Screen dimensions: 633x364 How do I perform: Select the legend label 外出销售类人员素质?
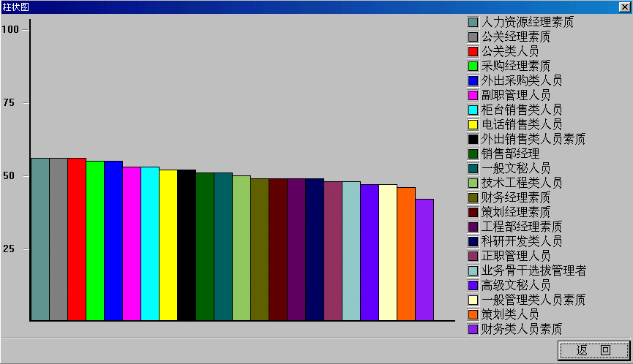(533, 139)
